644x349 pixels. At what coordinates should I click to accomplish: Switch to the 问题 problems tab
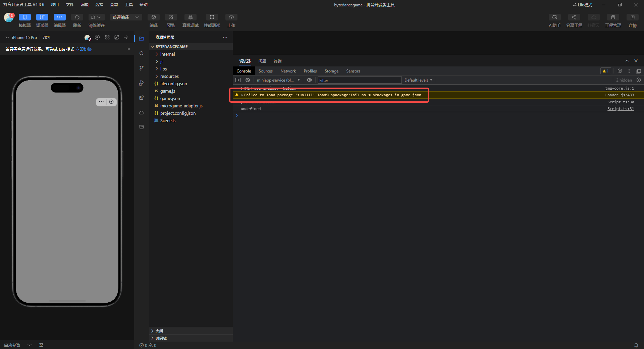pos(262,61)
